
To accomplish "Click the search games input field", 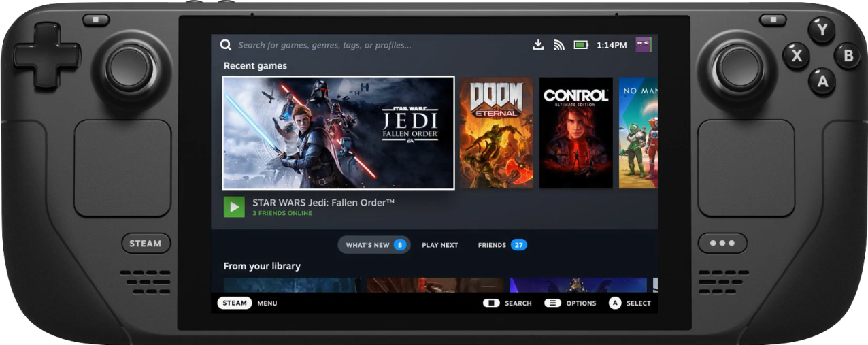I will click(x=324, y=45).
